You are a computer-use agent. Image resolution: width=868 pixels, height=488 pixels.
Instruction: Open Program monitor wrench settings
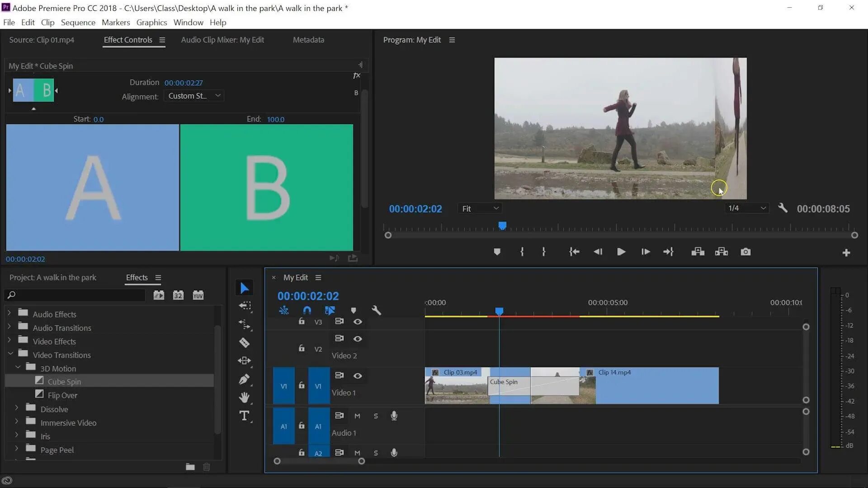pyautogui.click(x=783, y=208)
